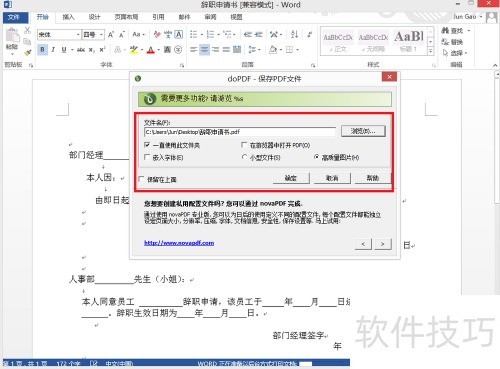This screenshot has height=369, width=500.
Task: Switch to the 引用 References tab
Action: (x=158, y=17)
